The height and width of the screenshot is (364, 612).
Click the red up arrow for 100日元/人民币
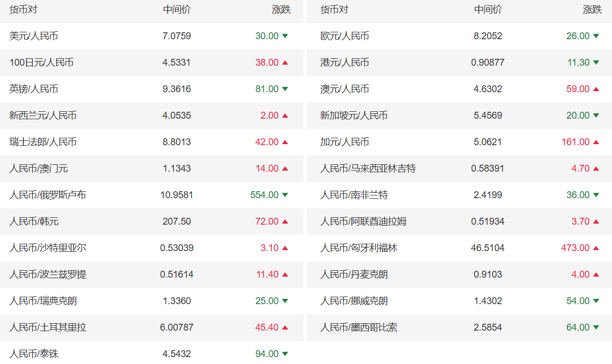285,63
